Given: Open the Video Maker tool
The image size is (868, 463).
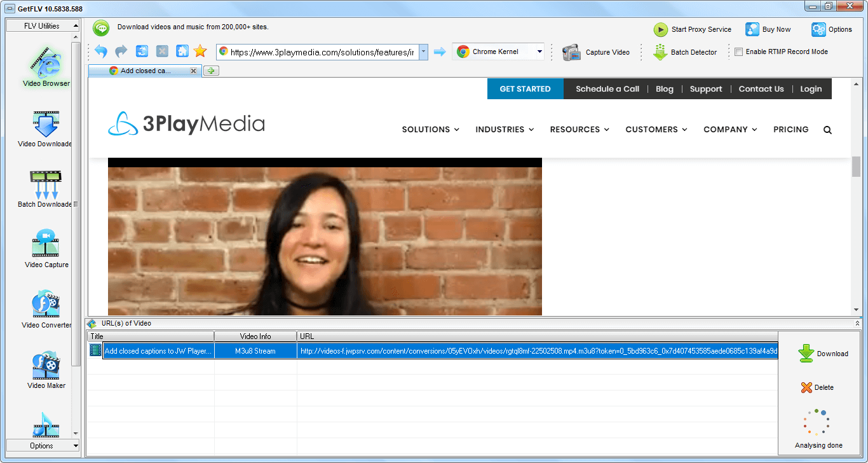Looking at the screenshot, I should [46, 370].
